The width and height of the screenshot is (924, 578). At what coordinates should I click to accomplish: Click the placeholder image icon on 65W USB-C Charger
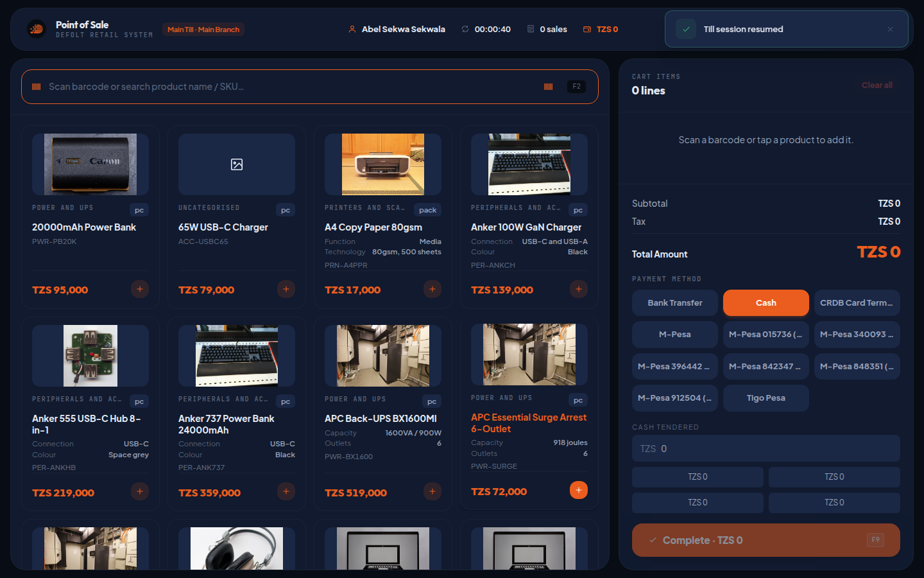click(237, 164)
